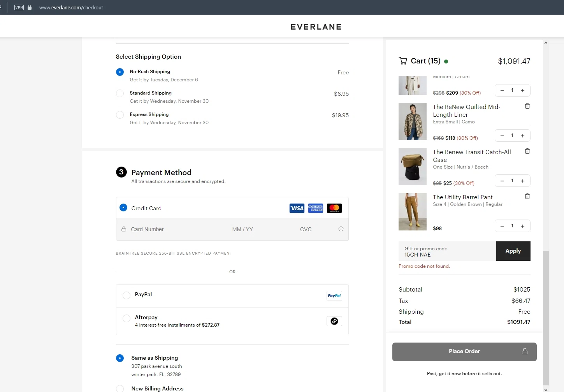564x392 pixels.
Task: Click the cart scrollbar down arrow
Action: point(546,389)
